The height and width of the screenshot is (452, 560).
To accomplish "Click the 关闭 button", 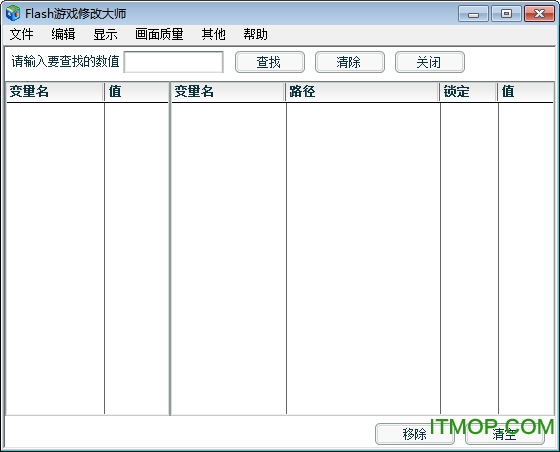I will pos(430,62).
